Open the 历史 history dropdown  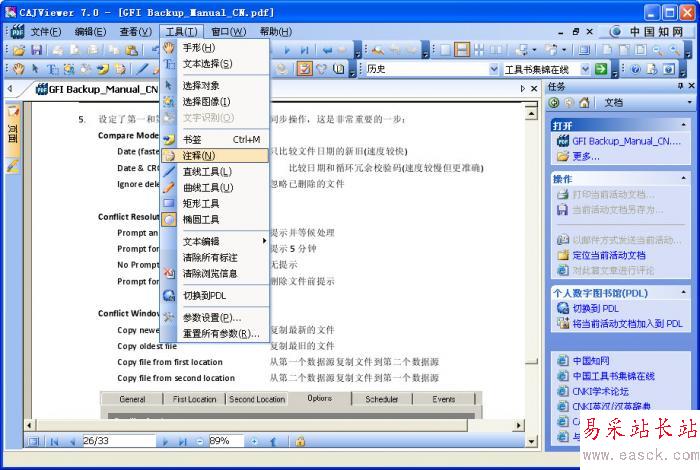(x=494, y=69)
